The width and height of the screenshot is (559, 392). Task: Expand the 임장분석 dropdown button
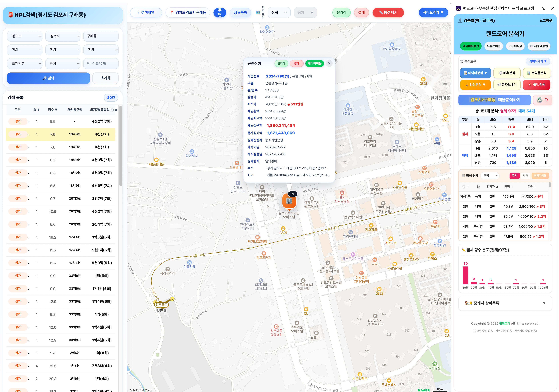pos(475,85)
